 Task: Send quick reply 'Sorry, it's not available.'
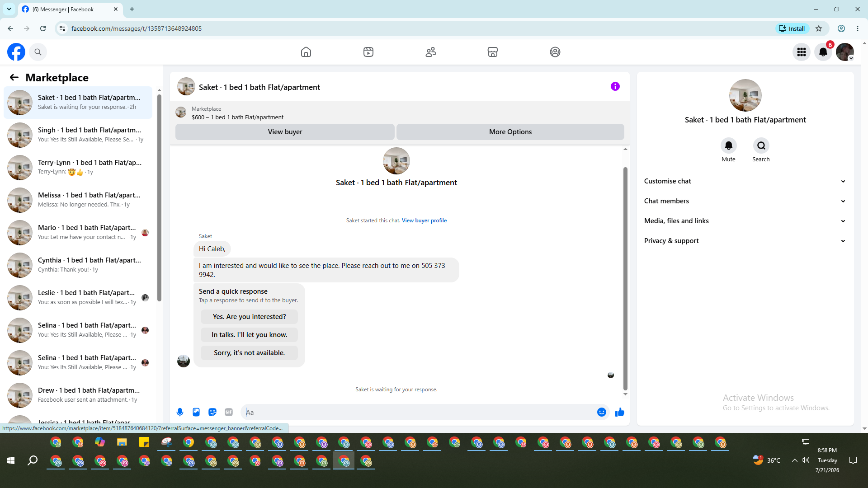(249, 353)
